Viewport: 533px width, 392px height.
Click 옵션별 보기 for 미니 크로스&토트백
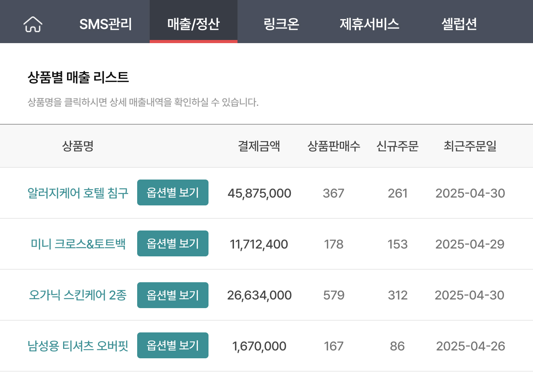(172, 243)
